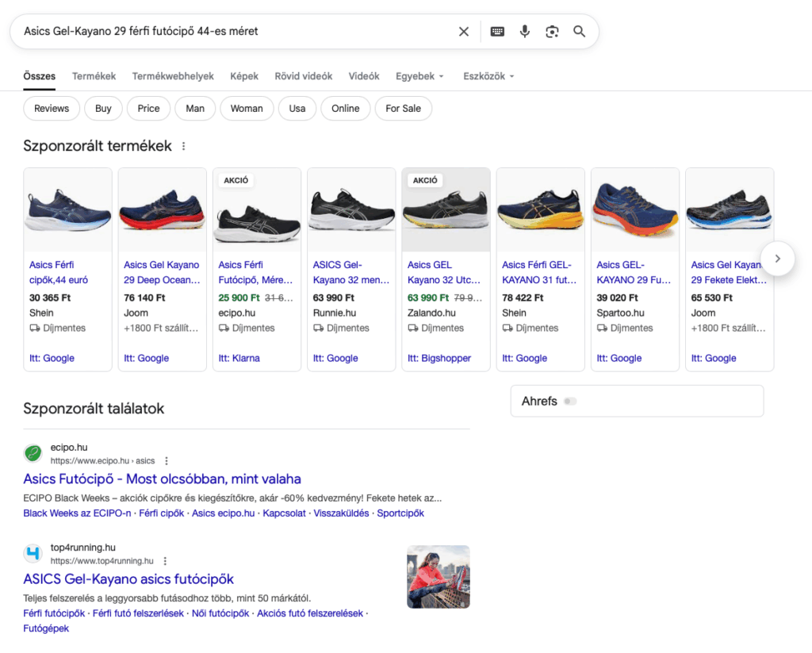812x653 pixels.
Task: Expand the Eszközök dropdown
Action: 488,76
